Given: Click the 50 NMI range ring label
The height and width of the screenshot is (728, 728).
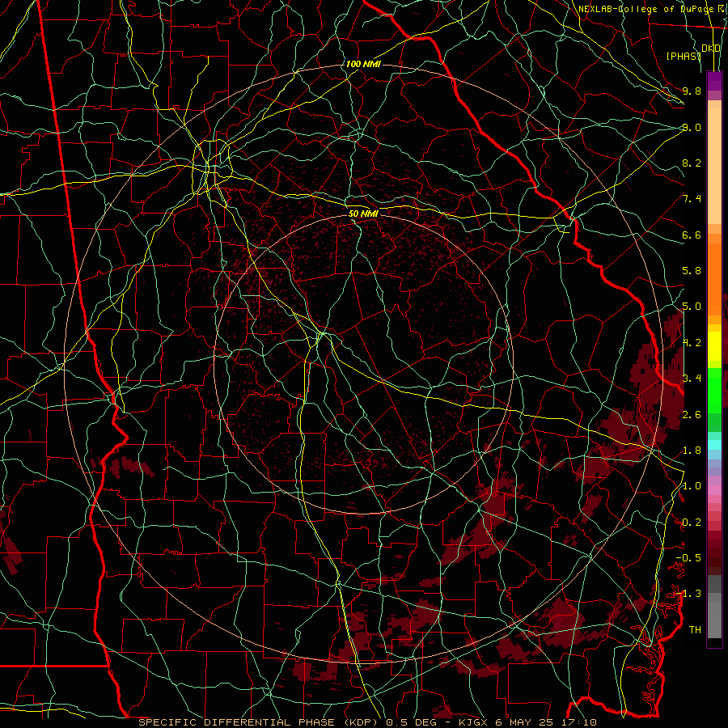Looking at the screenshot, I should [x=363, y=214].
